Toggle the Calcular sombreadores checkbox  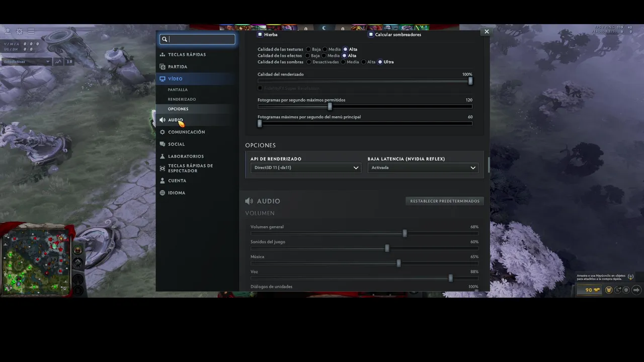[371, 35]
